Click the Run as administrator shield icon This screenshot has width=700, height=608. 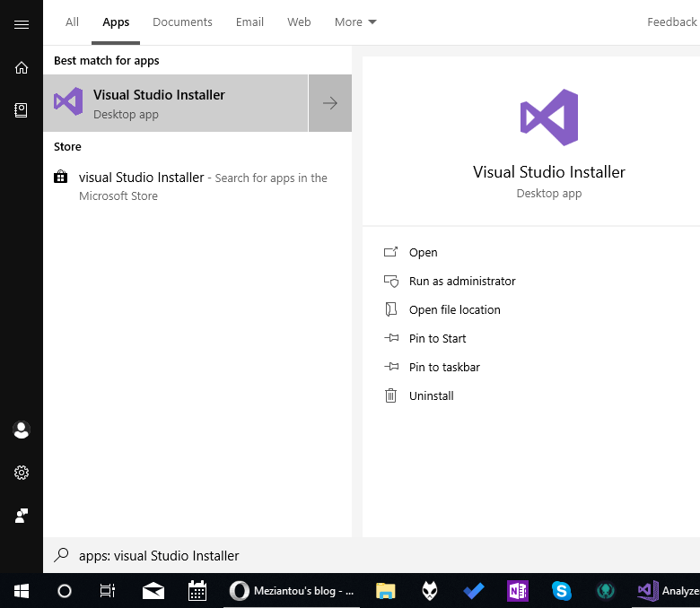[391, 281]
